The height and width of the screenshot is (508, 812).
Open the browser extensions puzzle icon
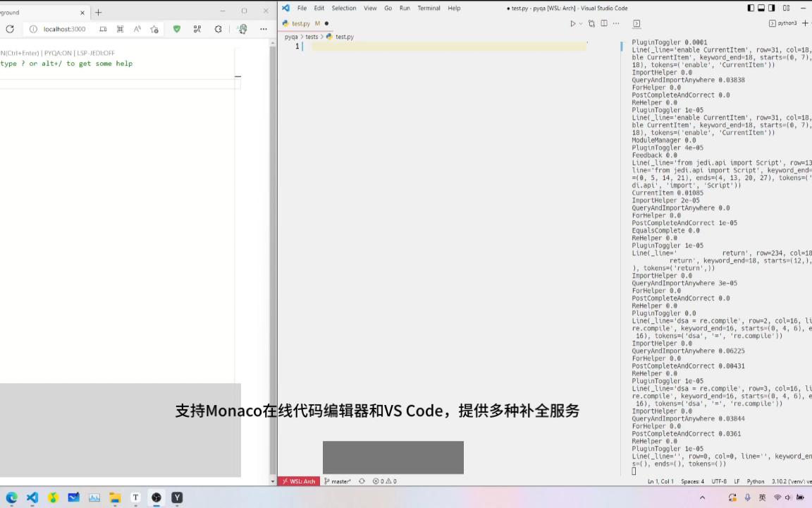pyautogui.click(x=197, y=29)
